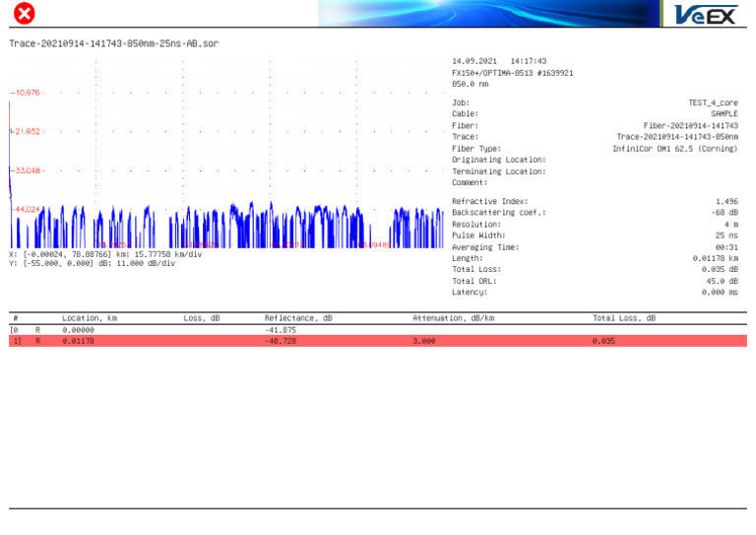Click resolution value 4 m
The image size is (756, 535).
pos(731,225)
